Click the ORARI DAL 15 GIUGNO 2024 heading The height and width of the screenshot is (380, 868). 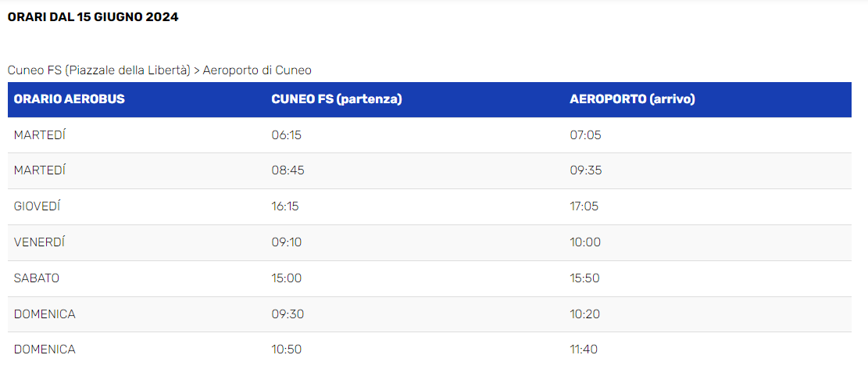point(93,17)
